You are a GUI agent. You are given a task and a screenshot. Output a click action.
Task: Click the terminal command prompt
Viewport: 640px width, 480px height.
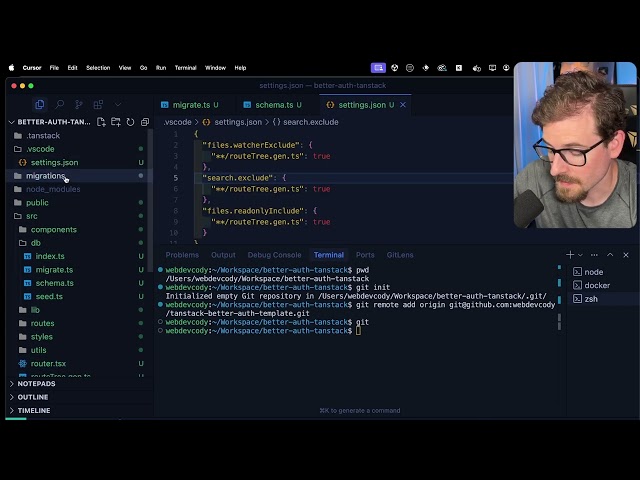pos(358,331)
